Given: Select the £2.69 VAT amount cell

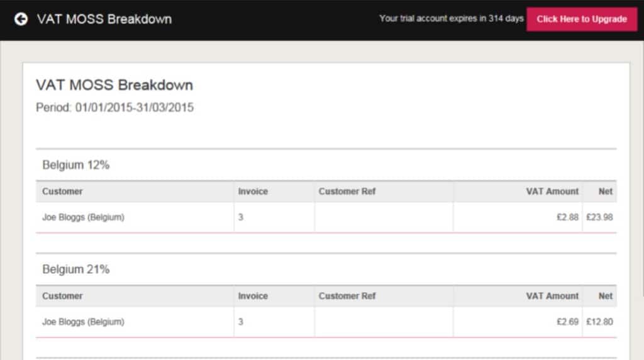Looking at the screenshot, I should coord(567,322).
